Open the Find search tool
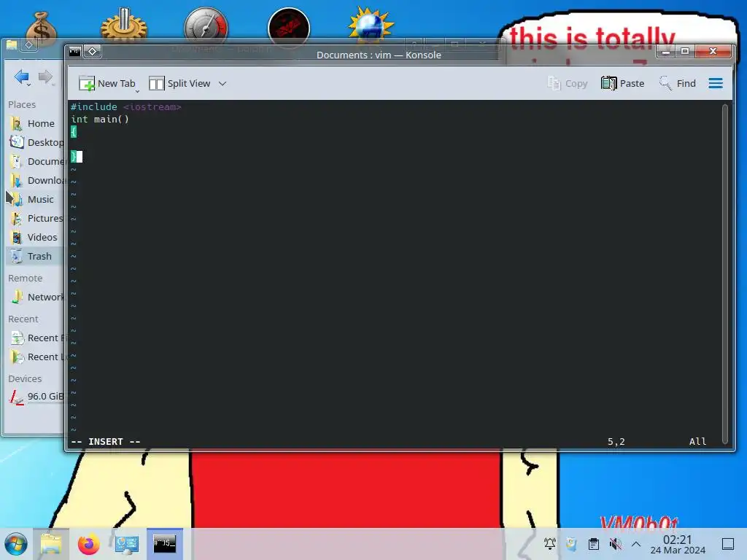Viewport: 747px width, 560px height. point(678,83)
